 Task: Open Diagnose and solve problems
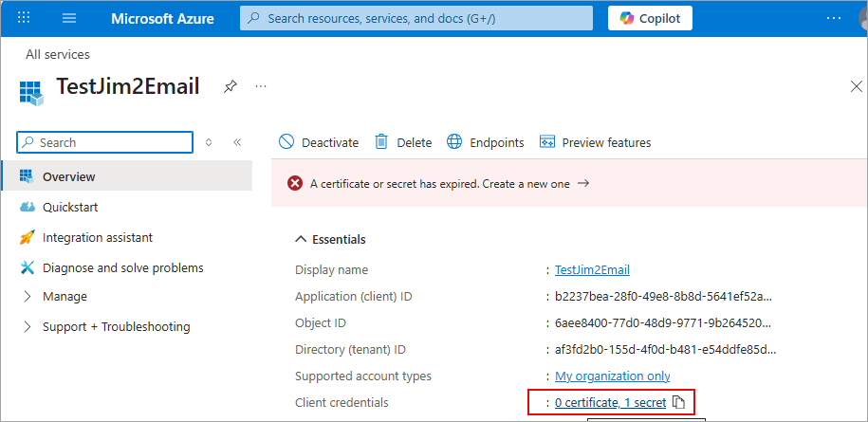coord(122,267)
